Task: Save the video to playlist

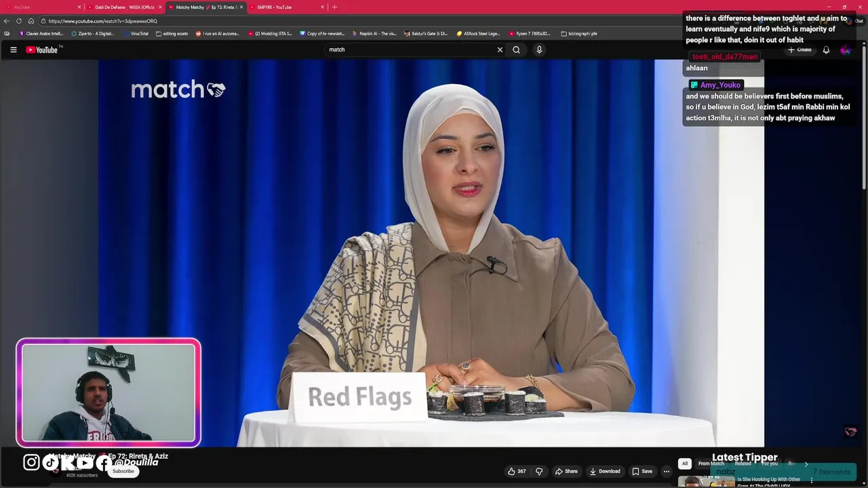Action: pyautogui.click(x=642, y=471)
